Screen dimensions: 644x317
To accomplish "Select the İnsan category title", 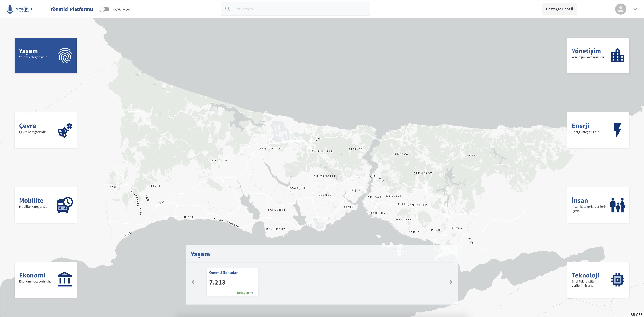I will coord(580,201).
